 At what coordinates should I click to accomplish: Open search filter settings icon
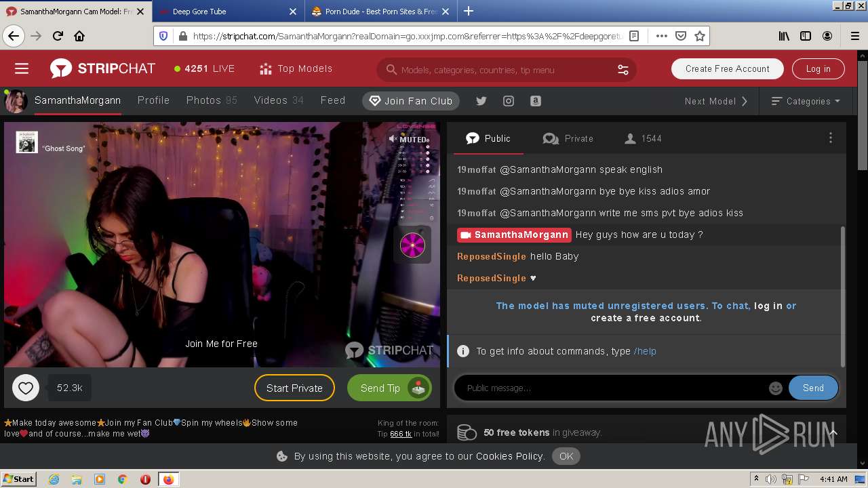click(x=623, y=69)
